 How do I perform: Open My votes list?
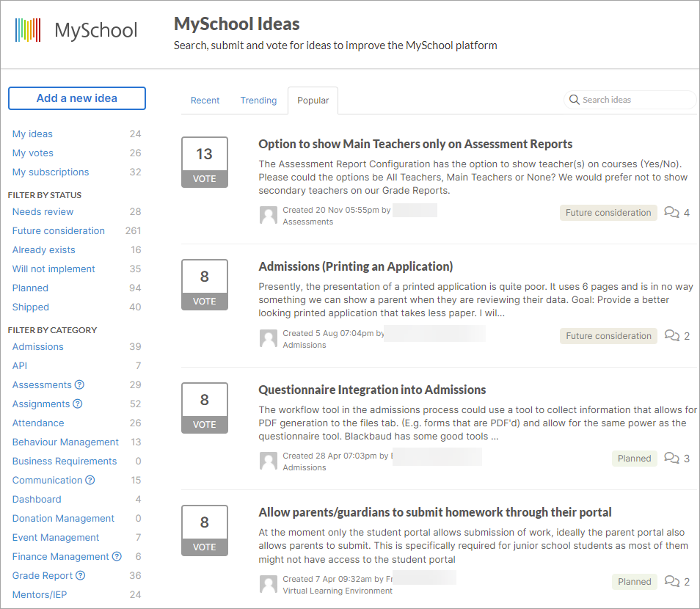[32, 153]
